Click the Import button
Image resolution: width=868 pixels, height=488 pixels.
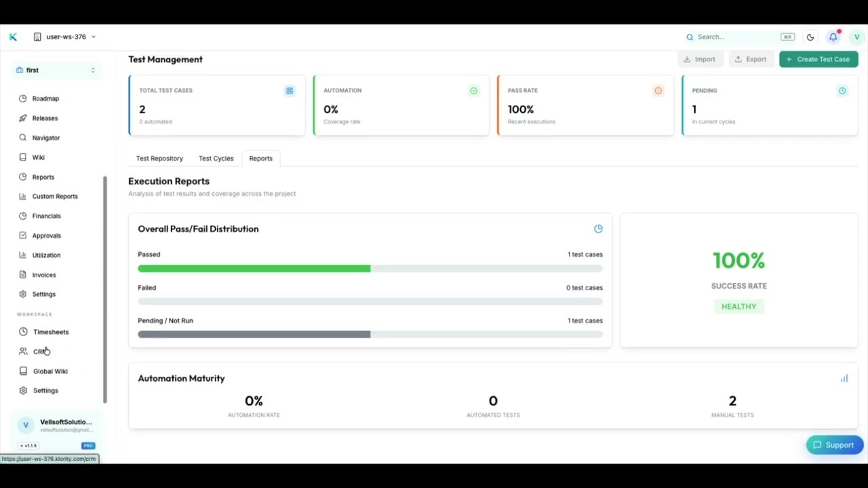click(x=700, y=59)
